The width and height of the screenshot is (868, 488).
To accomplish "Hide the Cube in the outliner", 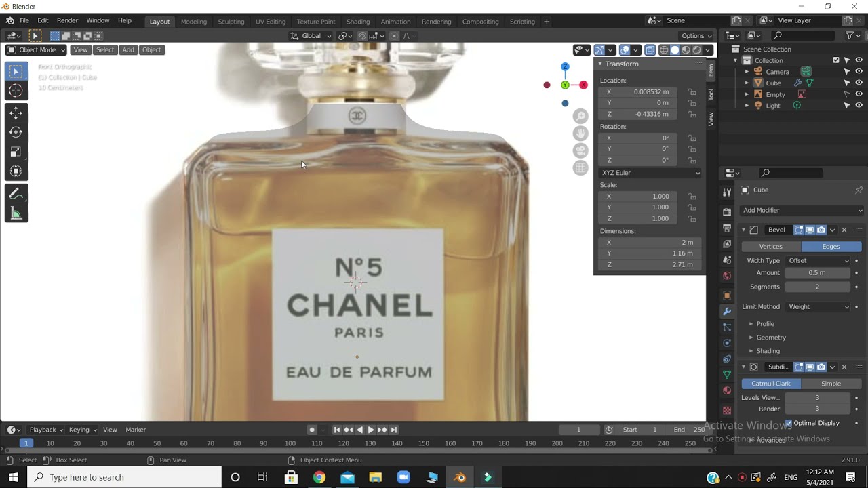I will pyautogui.click(x=859, y=83).
